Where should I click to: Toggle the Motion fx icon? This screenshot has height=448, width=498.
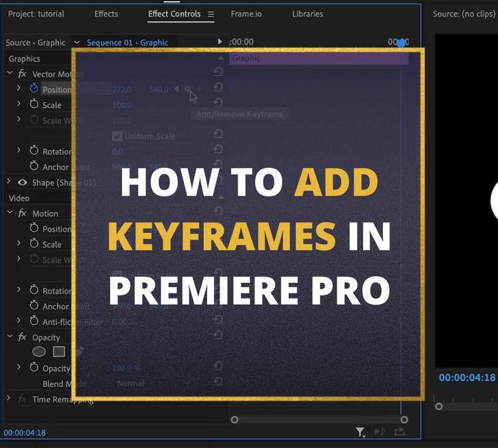click(x=22, y=213)
